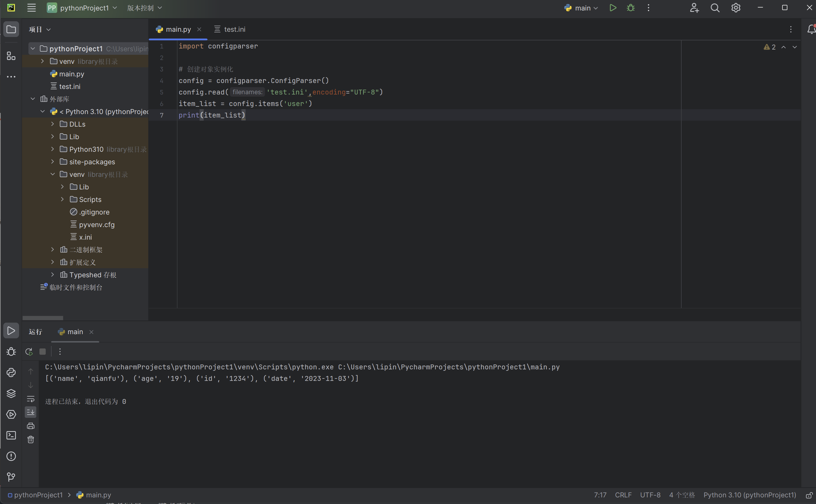The image size is (816, 504).
Task: Go to previous highlighted warning
Action: click(x=784, y=47)
